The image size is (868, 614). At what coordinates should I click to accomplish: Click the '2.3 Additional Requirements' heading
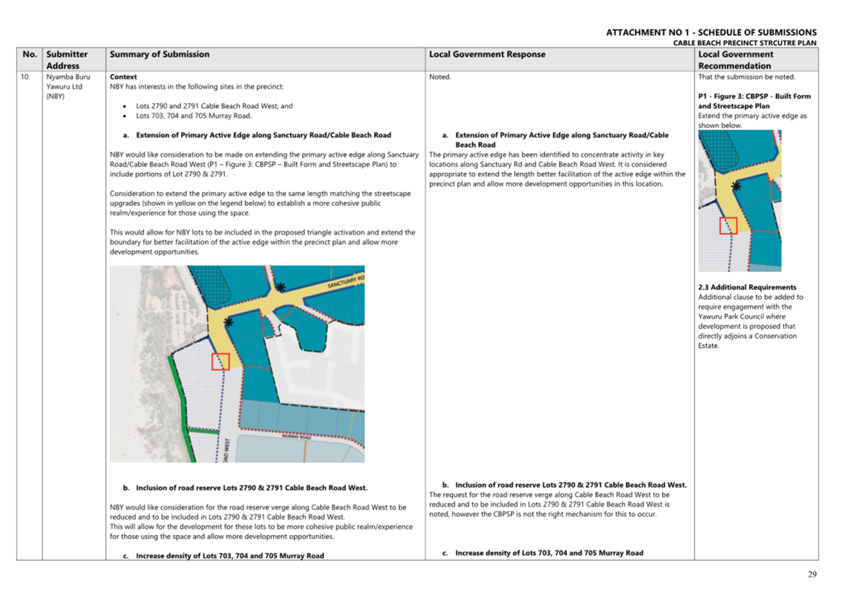pos(747,288)
